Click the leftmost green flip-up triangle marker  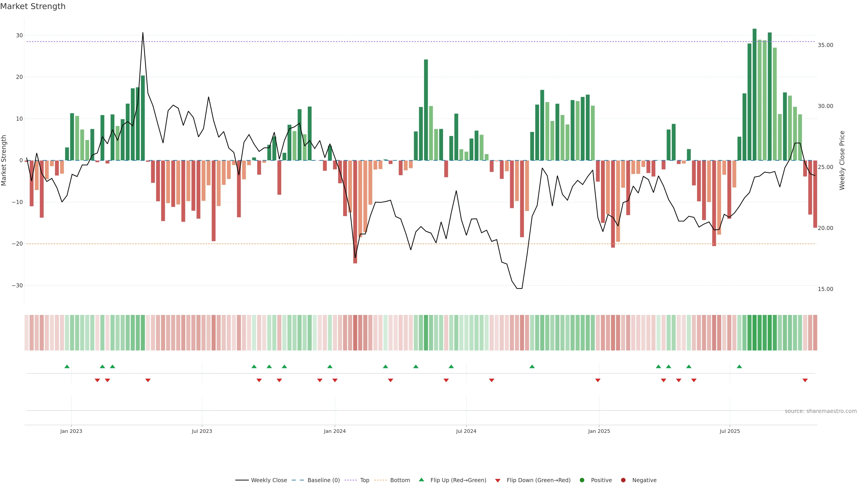pos(67,366)
